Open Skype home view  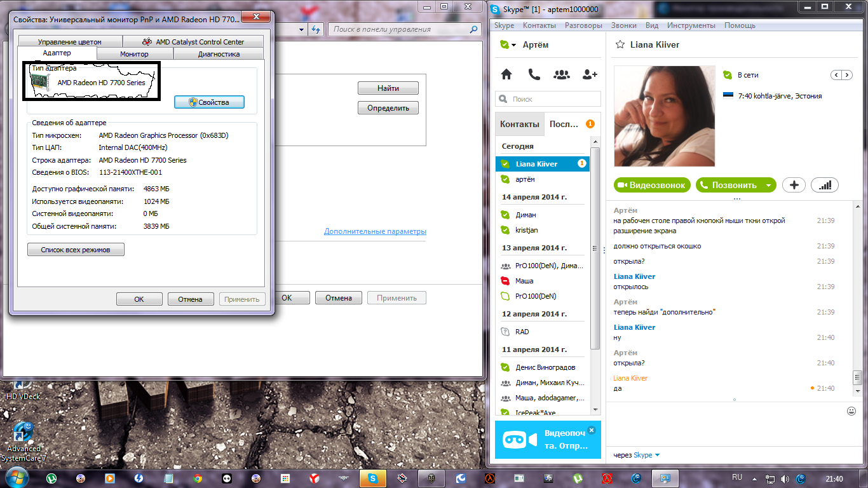pyautogui.click(x=506, y=74)
